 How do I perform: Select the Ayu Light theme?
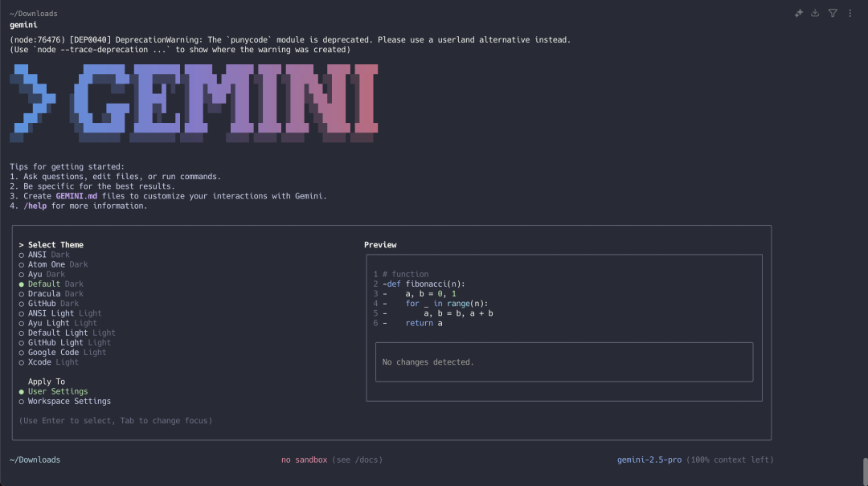tap(58, 323)
